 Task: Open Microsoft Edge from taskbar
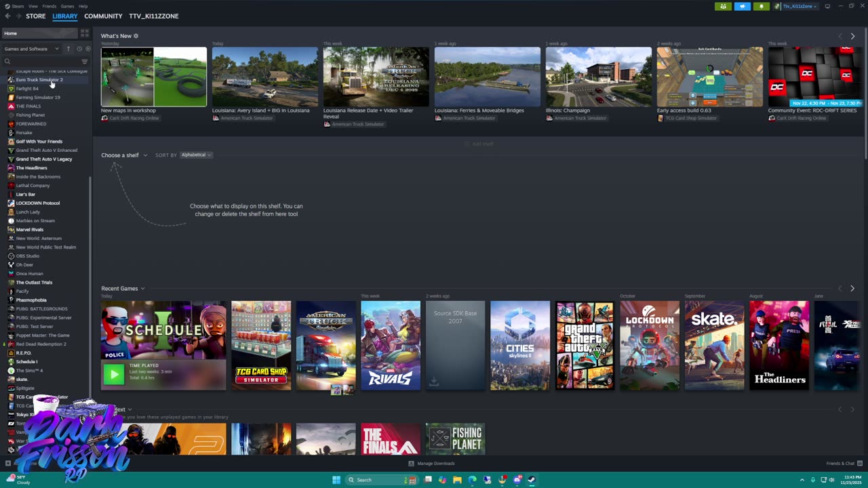click(472, 480)
